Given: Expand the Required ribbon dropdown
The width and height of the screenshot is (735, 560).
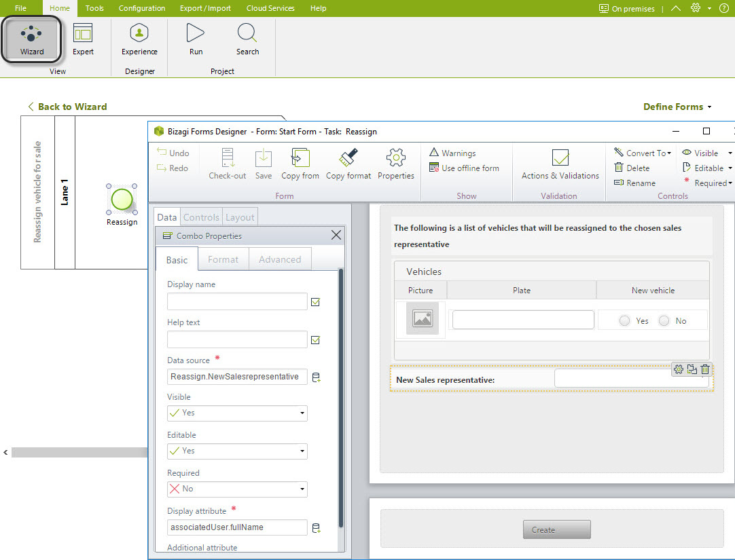Looking at the screenshot, I should 730,183.
